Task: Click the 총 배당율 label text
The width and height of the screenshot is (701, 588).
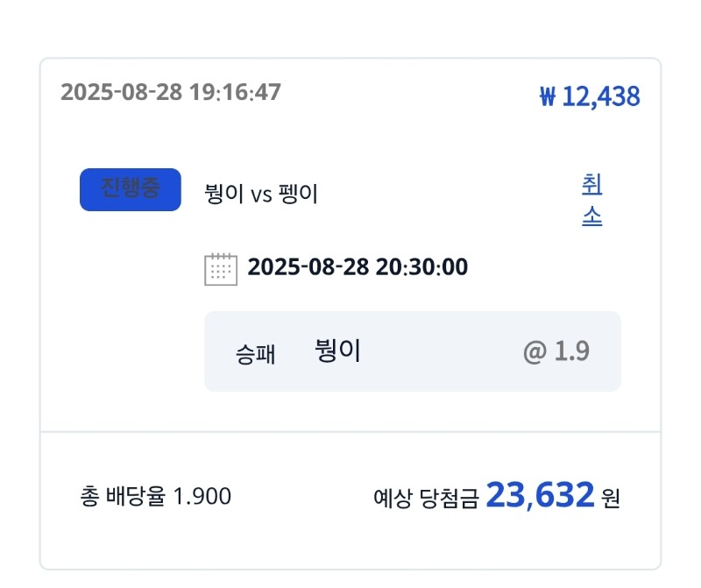Action: 123,496
